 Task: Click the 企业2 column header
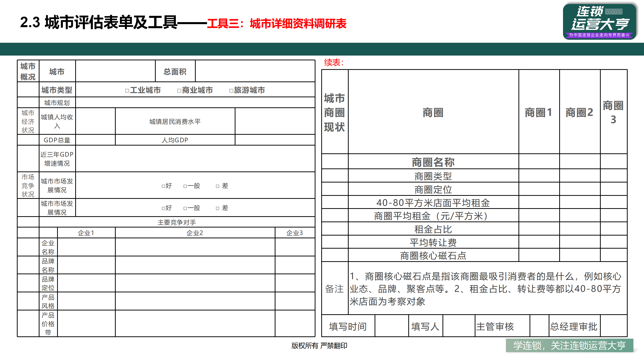[195, 233]
